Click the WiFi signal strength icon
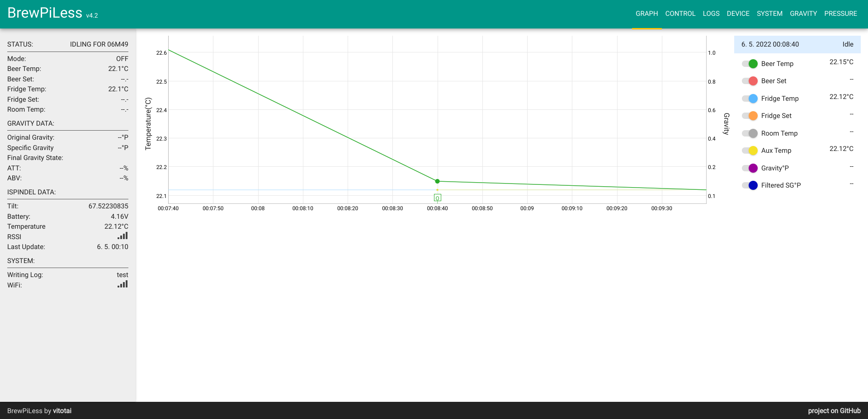Viewport: 868px width, 419px height. coord(123,284)
